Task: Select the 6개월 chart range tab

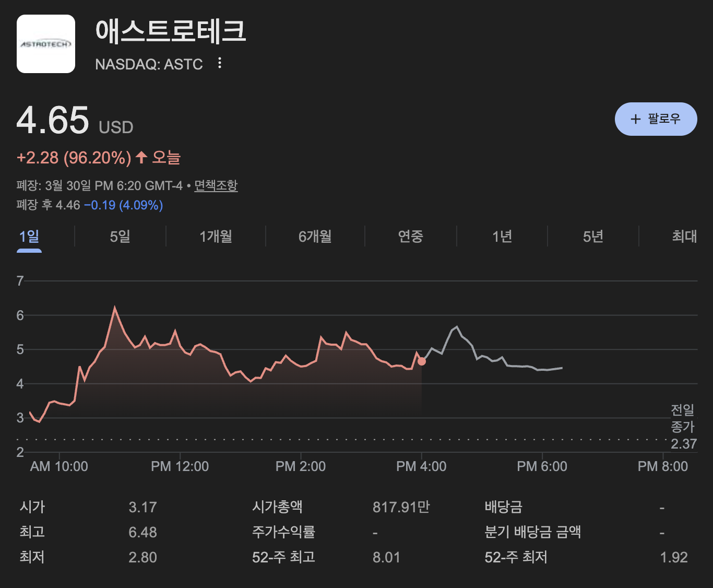Action: point(315,237)
